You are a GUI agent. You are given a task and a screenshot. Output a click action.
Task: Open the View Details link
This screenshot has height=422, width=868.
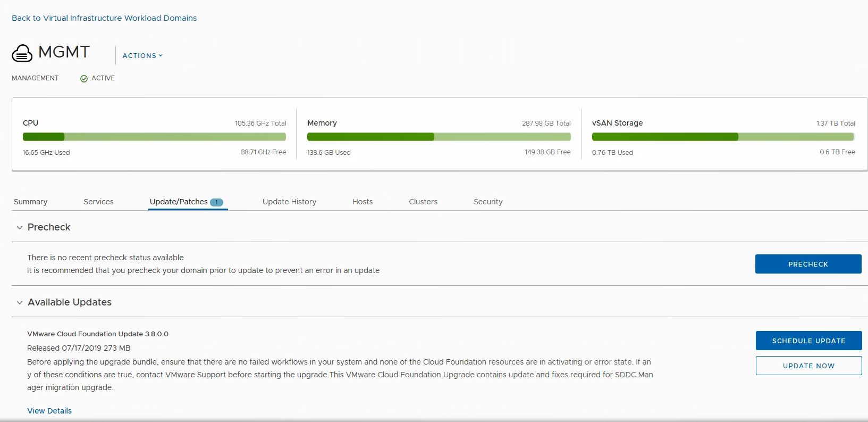tap(49, 411)
